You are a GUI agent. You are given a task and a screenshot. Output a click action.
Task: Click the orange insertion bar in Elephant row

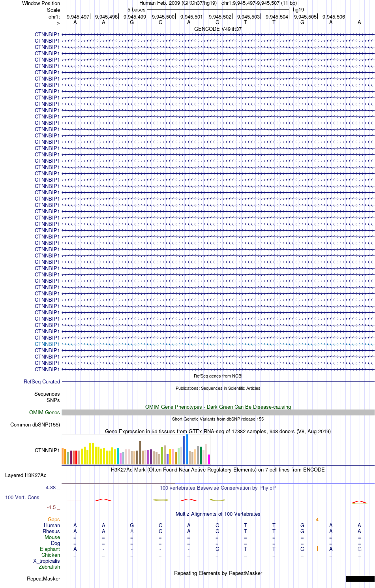pyautogui.click(x=317, y=549)
